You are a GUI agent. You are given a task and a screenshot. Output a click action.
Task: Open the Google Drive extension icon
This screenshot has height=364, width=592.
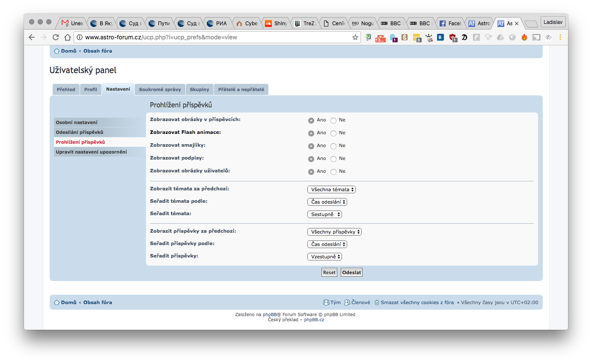pyautogui.click(x=500, y=37)
